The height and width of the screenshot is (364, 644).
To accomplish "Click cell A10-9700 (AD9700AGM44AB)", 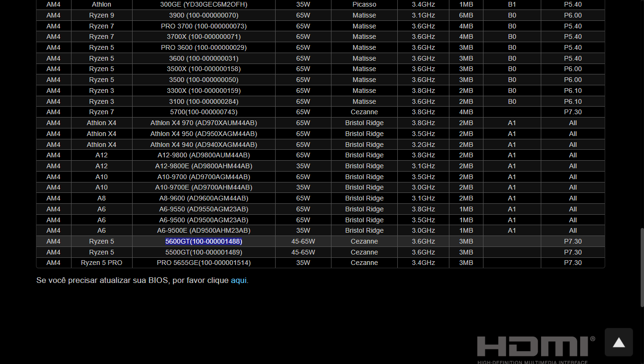I will point(204,177).
